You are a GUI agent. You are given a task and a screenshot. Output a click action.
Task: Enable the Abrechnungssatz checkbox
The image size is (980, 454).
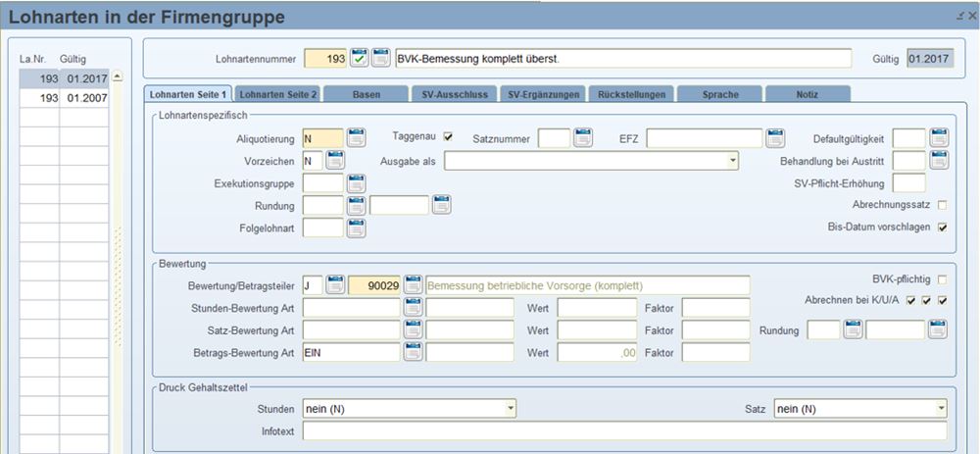click(x=943, y=205)
